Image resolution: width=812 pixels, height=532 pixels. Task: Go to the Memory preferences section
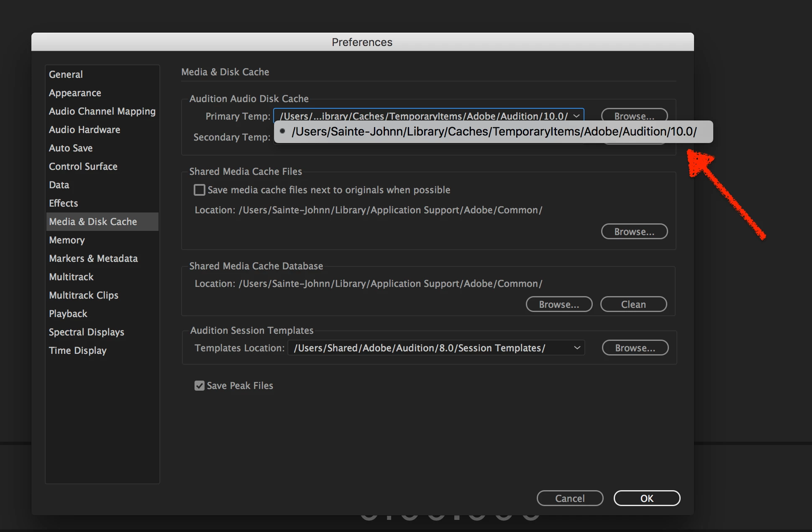point(67,240)
